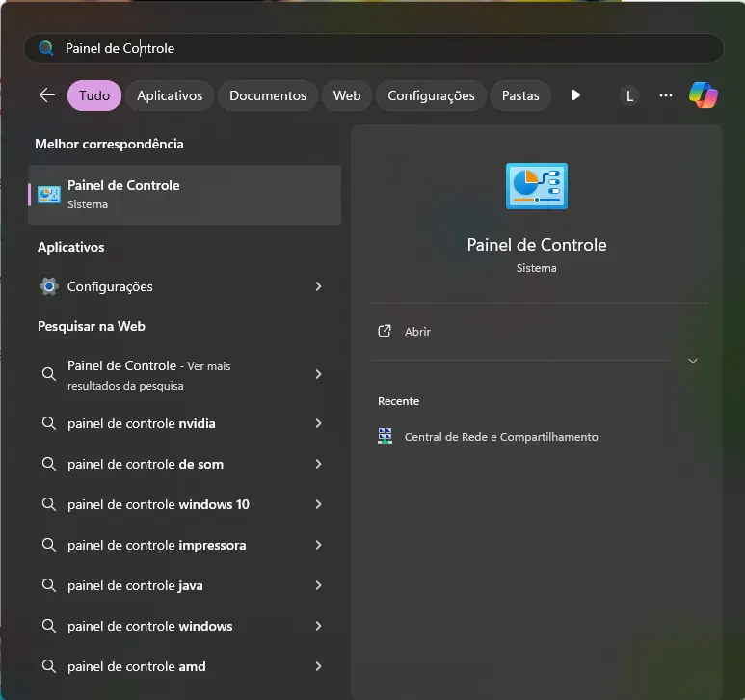Image resolution: width=745 pixels, height=700 pixels.
Task: Click the Aplicativos section heading above Configurações
Action: tap(70, 247)
